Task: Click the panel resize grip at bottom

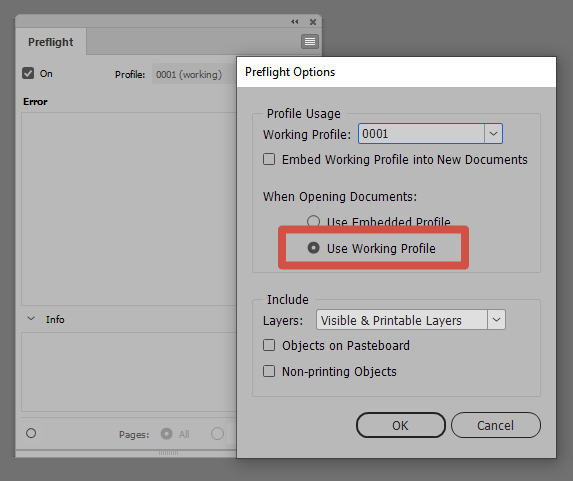Action: pyautogui.click(x=168, y=453)
